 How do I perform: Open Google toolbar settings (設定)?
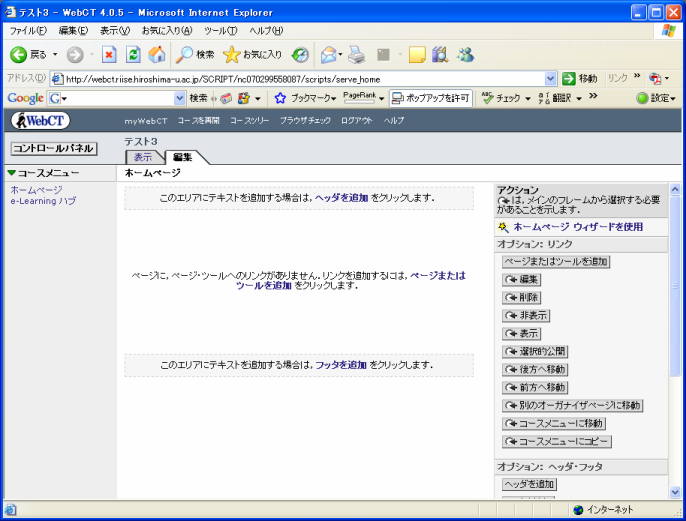[x=656, y=98]
